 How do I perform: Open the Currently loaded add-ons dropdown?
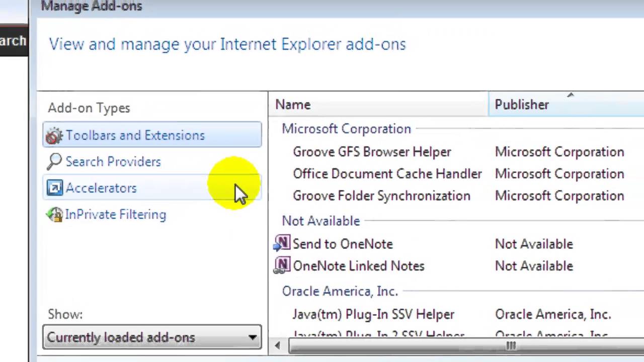point(152,337)
